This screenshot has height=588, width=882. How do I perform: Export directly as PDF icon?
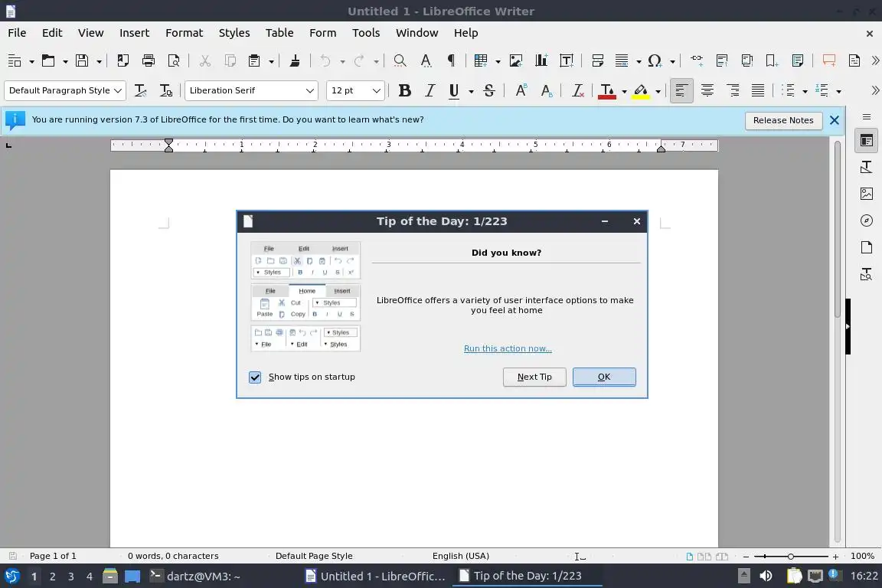click(x=122, y=60)
